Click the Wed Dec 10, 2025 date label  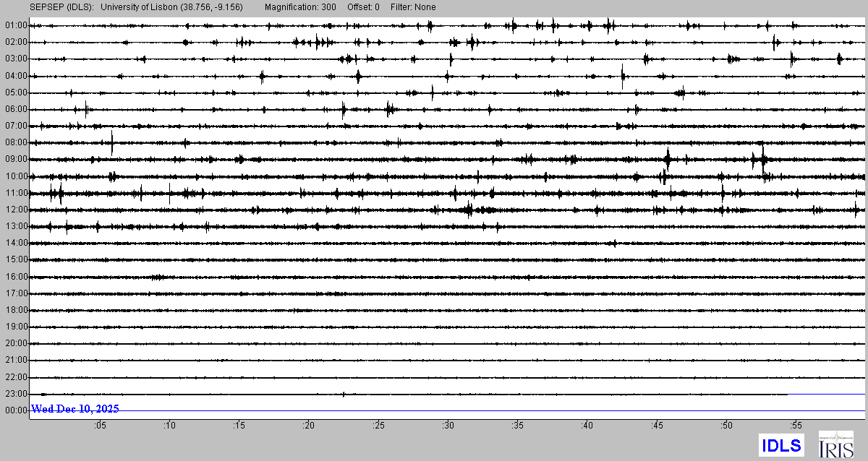(x=75, y=409)
